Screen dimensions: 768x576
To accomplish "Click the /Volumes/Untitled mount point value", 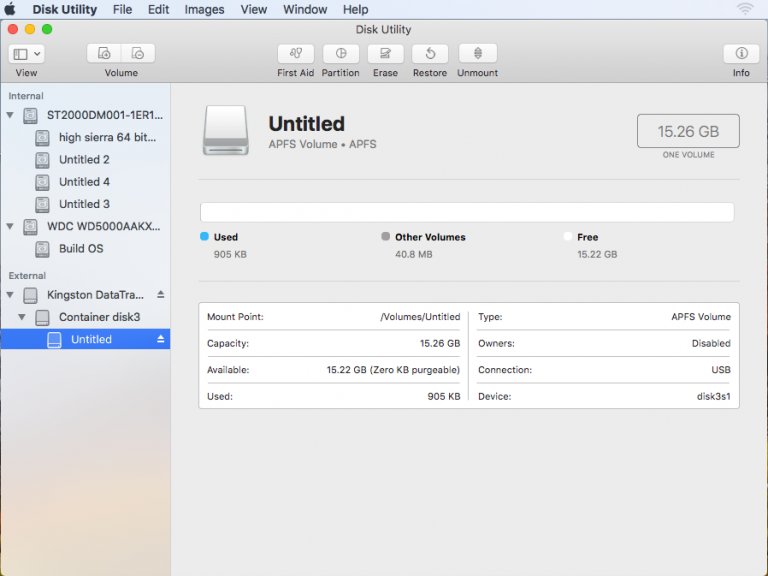I will [420, 317].
